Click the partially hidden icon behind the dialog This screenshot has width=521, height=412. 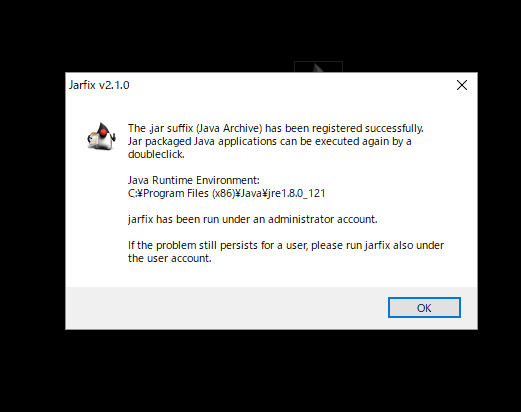(x=318, y=67)
